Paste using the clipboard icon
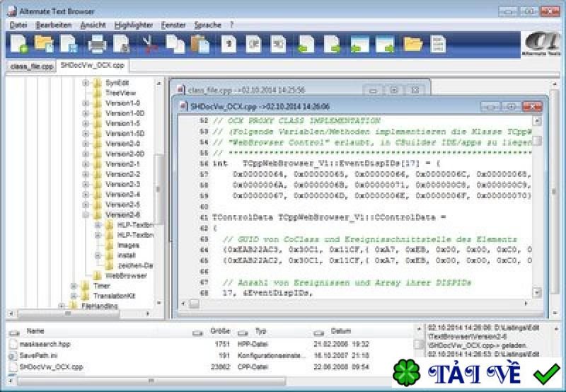This screenshot has height=392, width=566. point(200,44)
